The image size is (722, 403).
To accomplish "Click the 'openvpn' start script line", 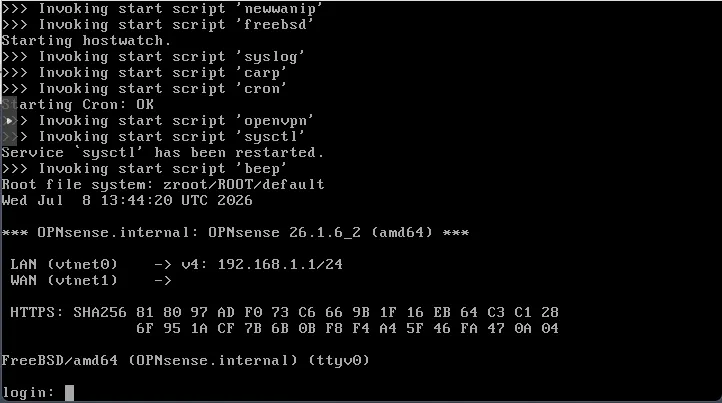I will coord(157,121).
